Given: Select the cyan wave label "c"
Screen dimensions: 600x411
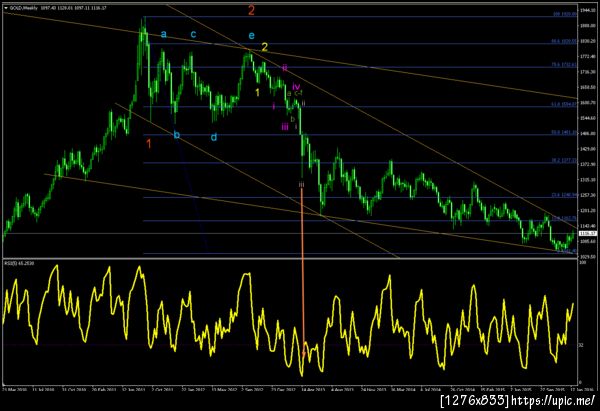Looking at the screenshot, I should [193, 34].
